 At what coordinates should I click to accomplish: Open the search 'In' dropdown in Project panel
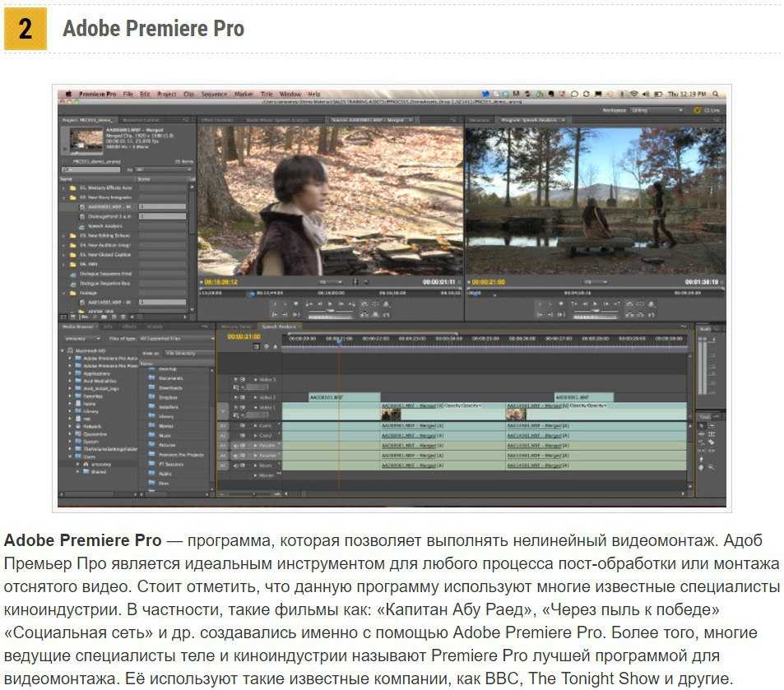pos(163,170)
